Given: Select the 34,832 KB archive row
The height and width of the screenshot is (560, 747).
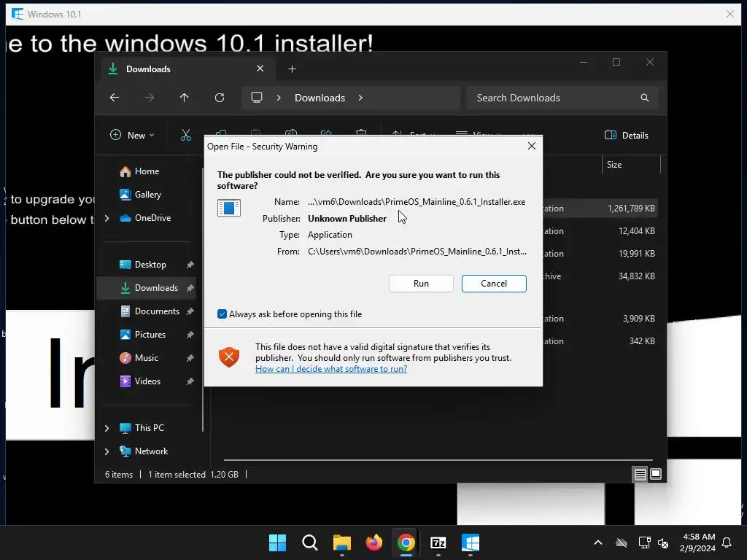Looking at the screenshot, I should [x=601, y=276].
